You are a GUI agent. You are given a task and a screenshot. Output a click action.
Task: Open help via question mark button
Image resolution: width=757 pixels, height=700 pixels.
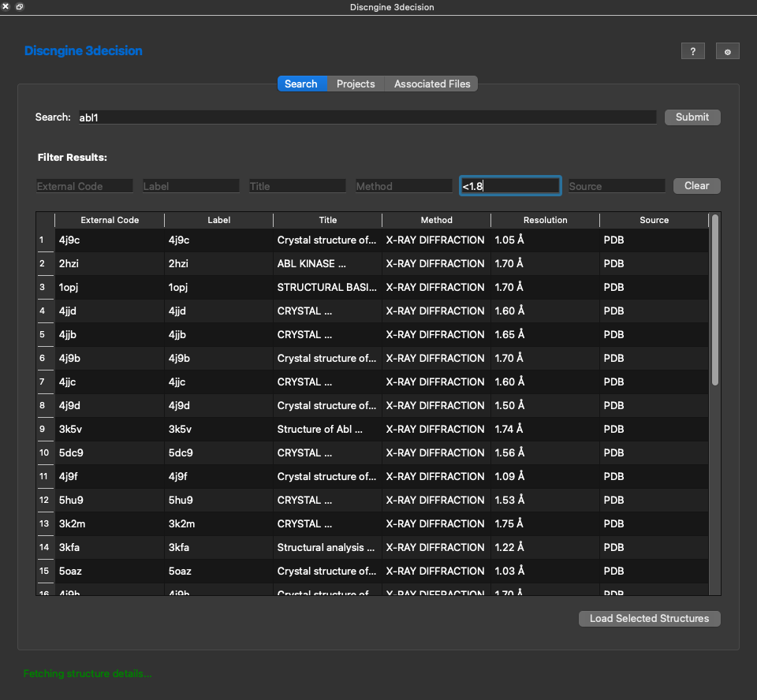point(693,51)
